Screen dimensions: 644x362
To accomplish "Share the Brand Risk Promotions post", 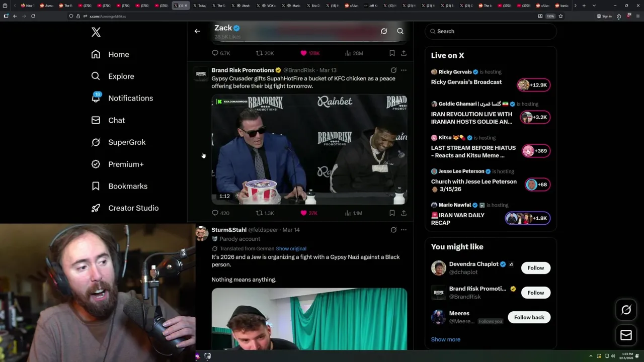I will click(404, 213).
